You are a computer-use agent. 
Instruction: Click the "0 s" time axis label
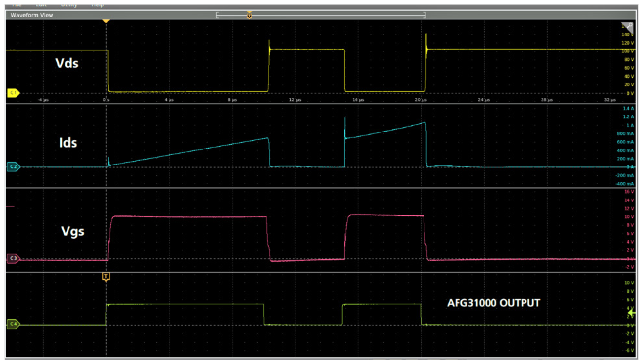[105, 100]
